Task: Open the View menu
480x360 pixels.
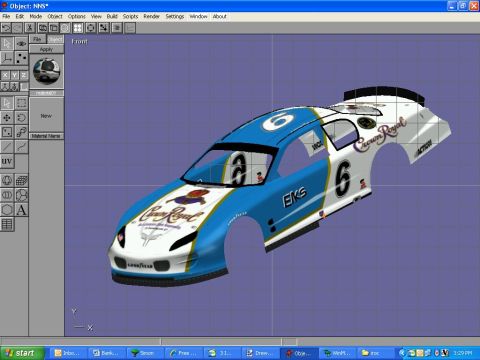Action: tap(96, 16)
